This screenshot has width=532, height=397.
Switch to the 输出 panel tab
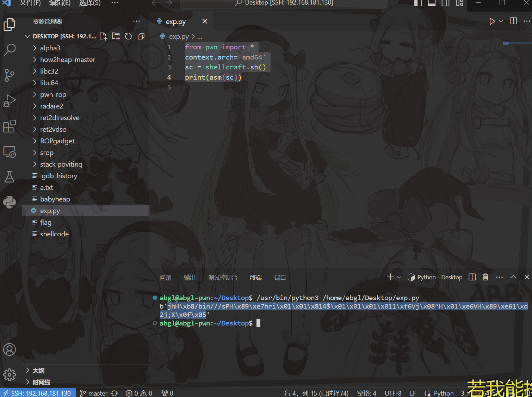point(190,278)
